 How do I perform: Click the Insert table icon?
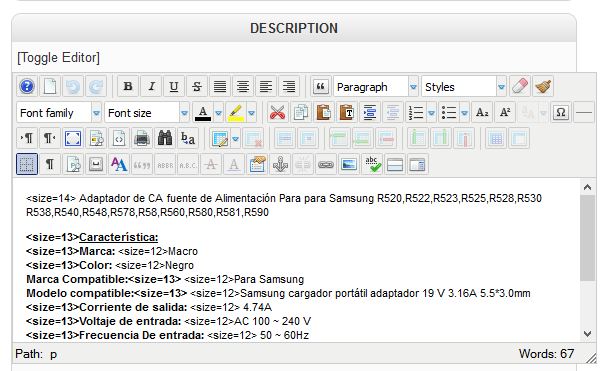[x=220, y=138]
